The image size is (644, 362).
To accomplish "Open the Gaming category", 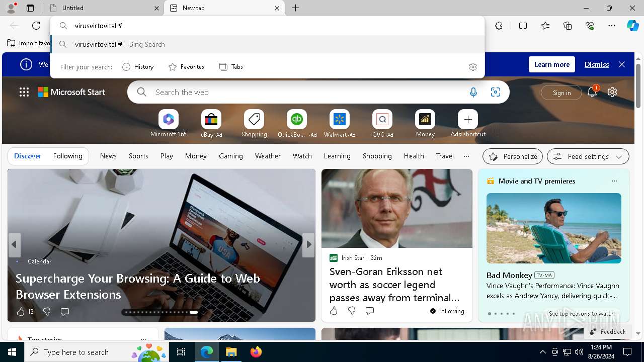I will (x=231, y=156).
